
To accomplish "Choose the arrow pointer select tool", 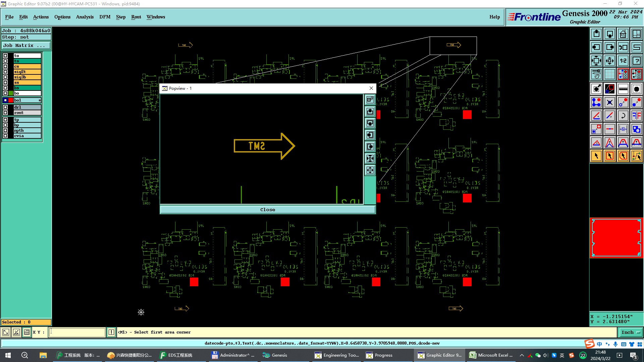I will [596, 156].
